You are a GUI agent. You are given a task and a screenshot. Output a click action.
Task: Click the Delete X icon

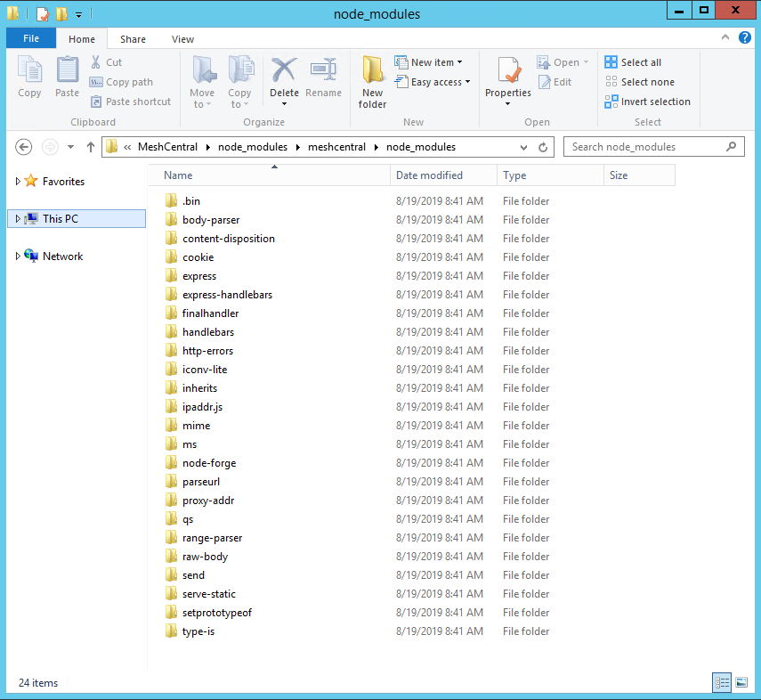coord(284,70)
